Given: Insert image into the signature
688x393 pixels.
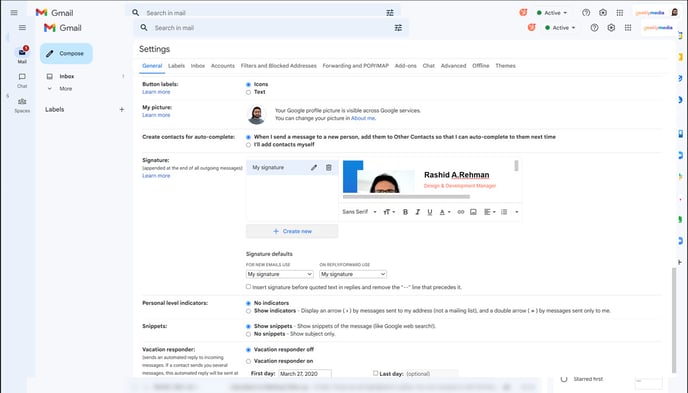Looking at the screenshot, I should [x=473, y=212].
